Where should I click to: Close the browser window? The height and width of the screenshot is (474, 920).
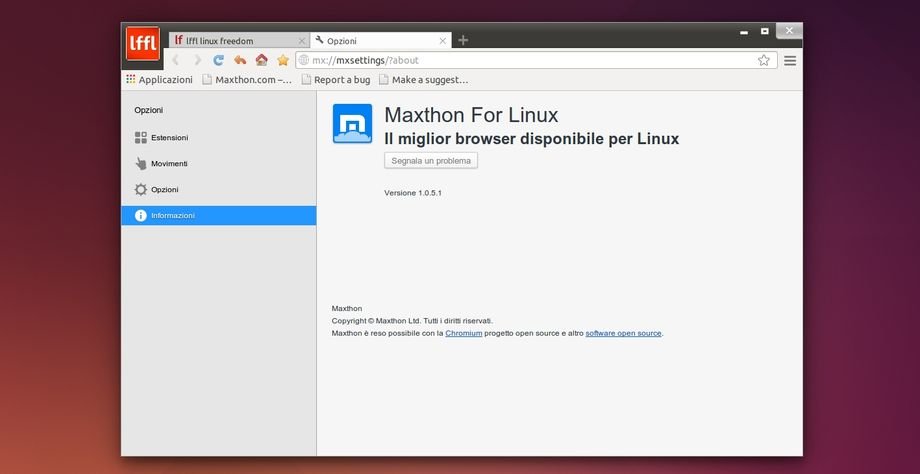[789, 31]
